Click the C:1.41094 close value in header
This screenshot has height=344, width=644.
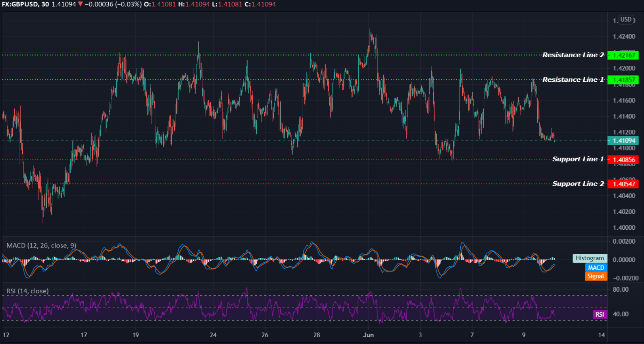click(260, 4)
